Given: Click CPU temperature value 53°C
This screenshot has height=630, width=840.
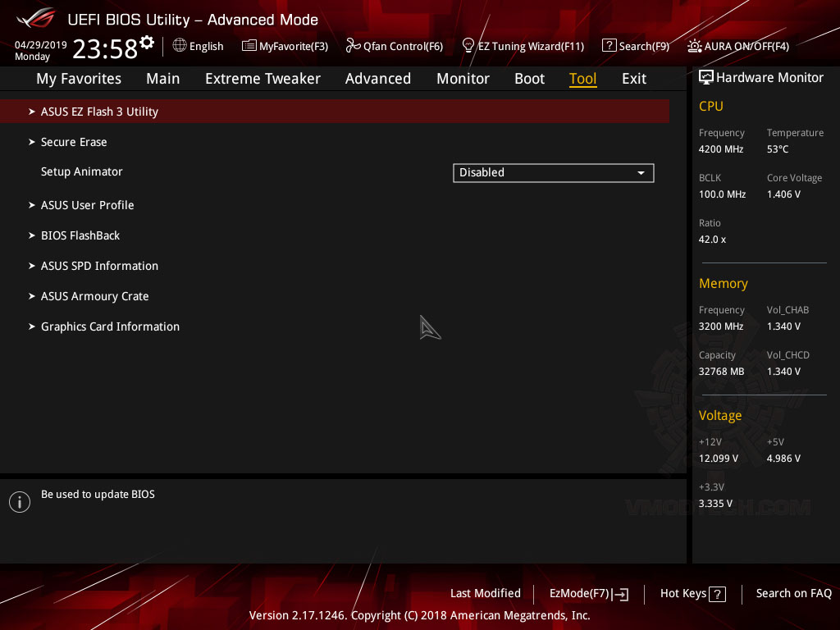Looking at the screenshot, I should (x=778, y=149).
